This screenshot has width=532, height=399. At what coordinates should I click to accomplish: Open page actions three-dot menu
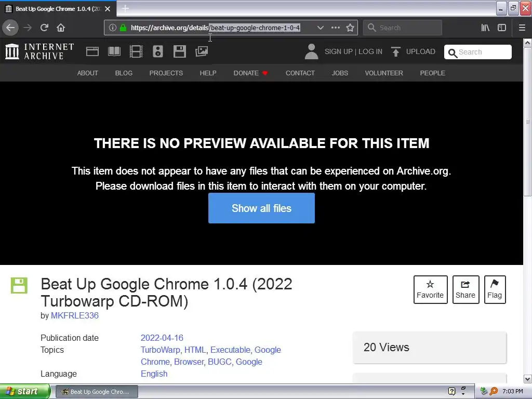click(335, 28)
